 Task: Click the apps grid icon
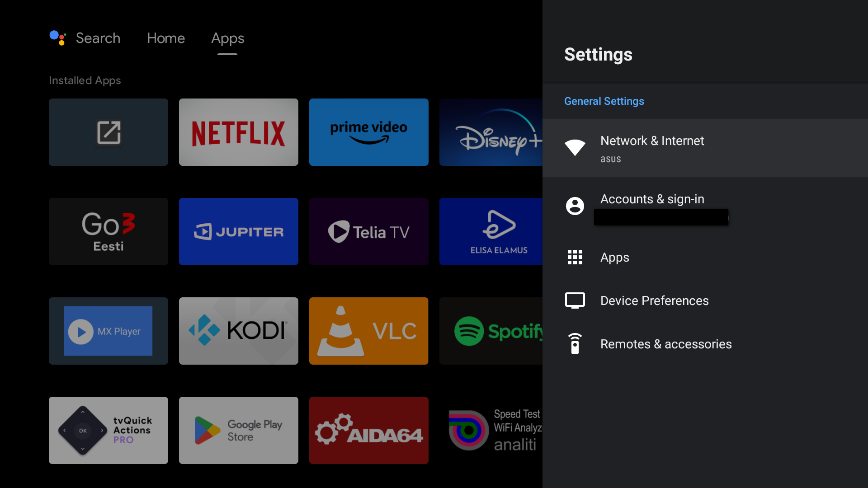click(575, 257)
